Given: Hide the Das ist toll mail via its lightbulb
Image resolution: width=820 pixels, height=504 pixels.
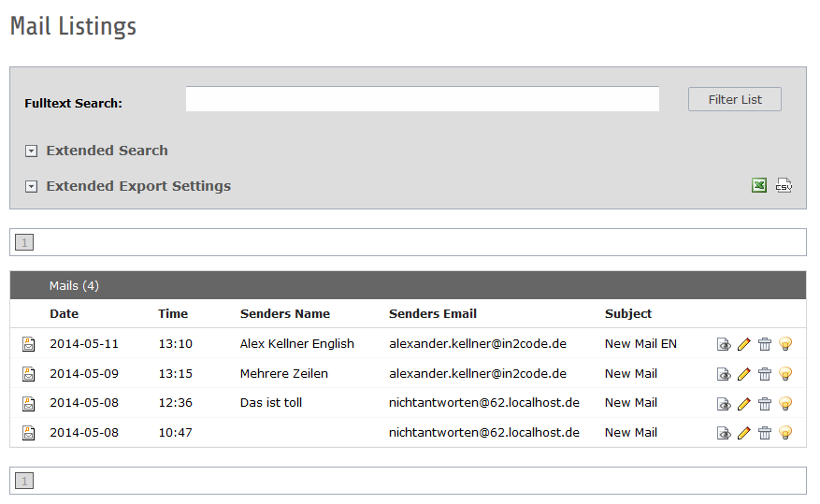Looking at the screenshot, I should point(785,404).
